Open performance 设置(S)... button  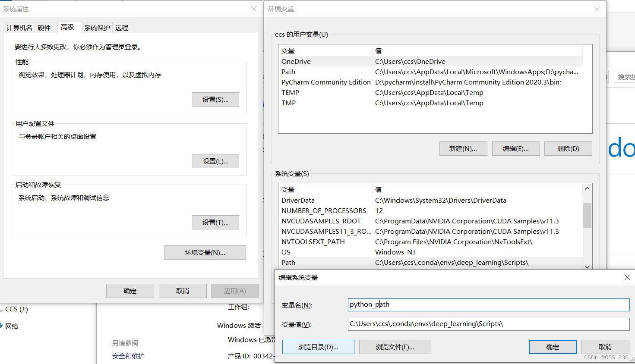coord(216,100)
